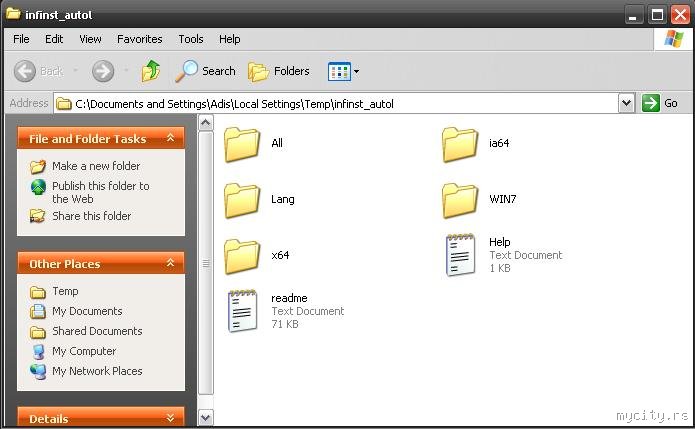Click Make a new folder link
Image resolution: width=695 pixels, height=429 pixels.
tap(96, 166)
